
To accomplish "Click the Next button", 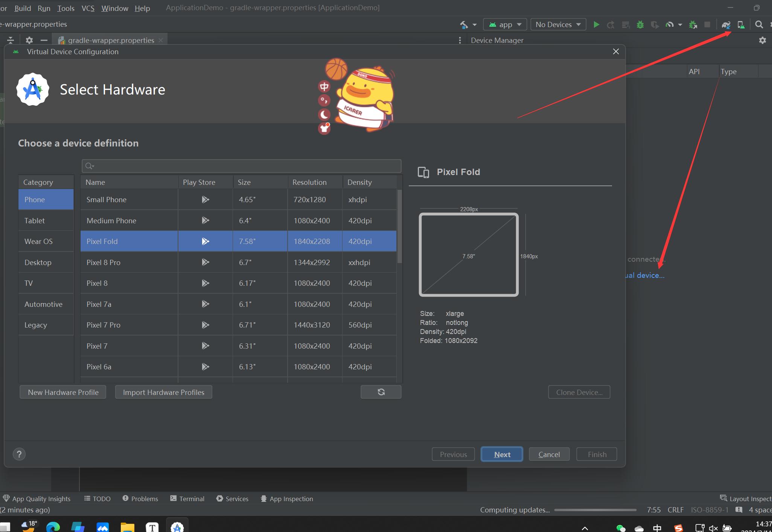I will click(502, 454).
